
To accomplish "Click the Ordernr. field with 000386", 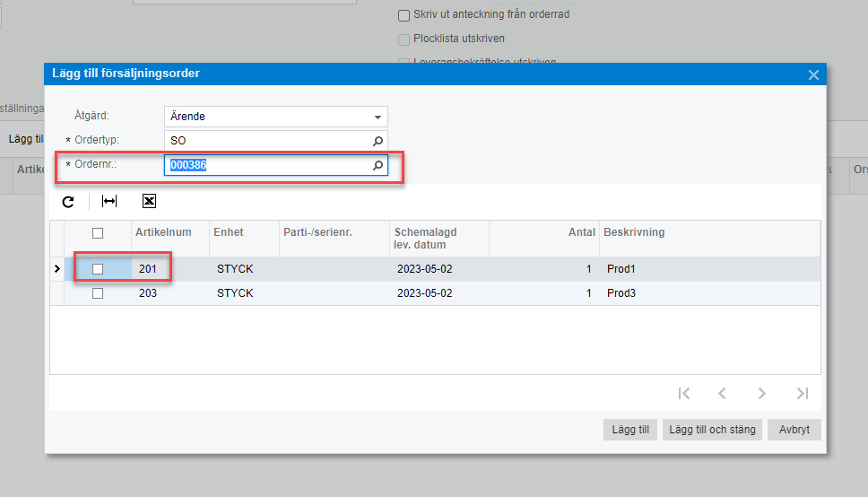I will click(275, 165).
